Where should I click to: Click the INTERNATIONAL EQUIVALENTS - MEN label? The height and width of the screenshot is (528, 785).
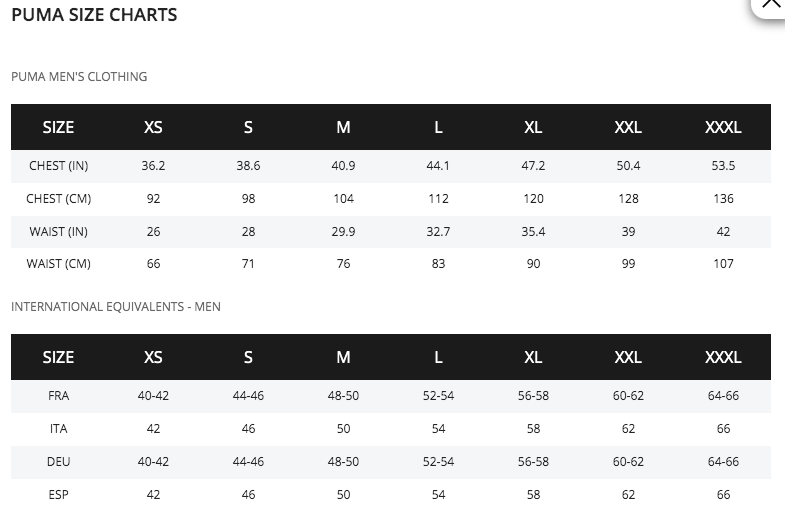point(116,307)
